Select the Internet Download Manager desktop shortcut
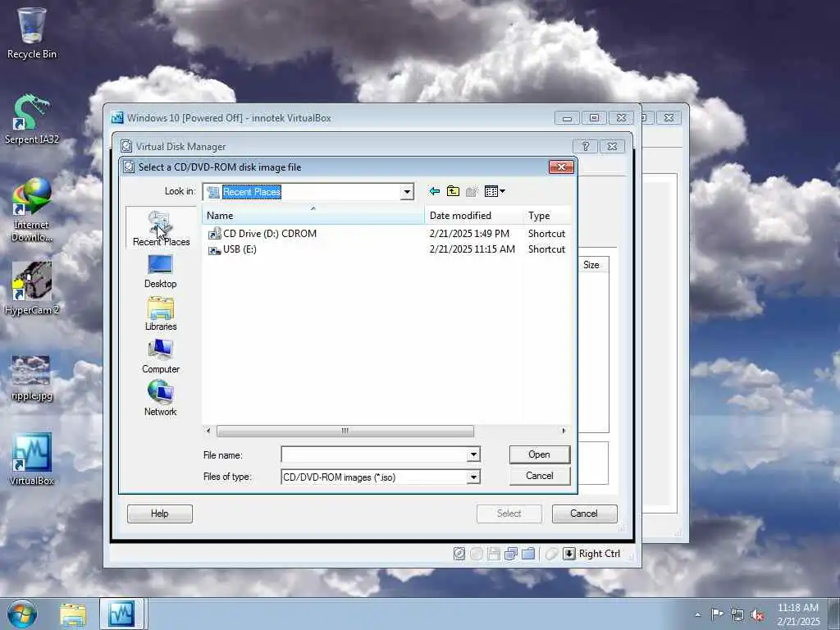840x630 pixels. point(32,210)
